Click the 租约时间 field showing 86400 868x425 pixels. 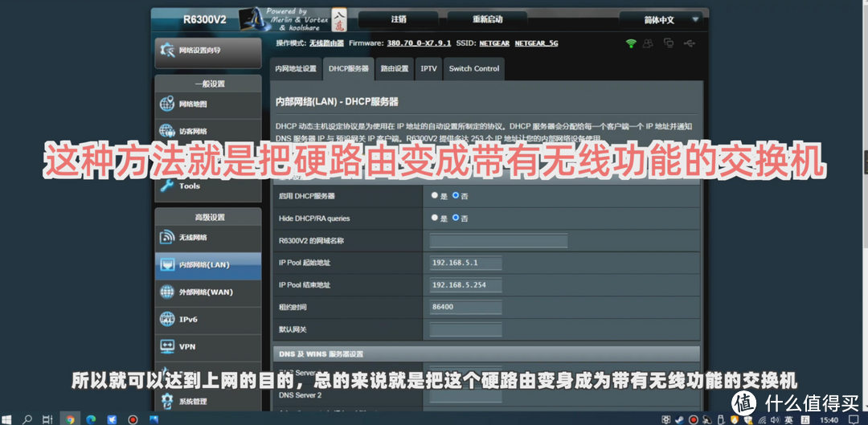(x=466, y=307)
